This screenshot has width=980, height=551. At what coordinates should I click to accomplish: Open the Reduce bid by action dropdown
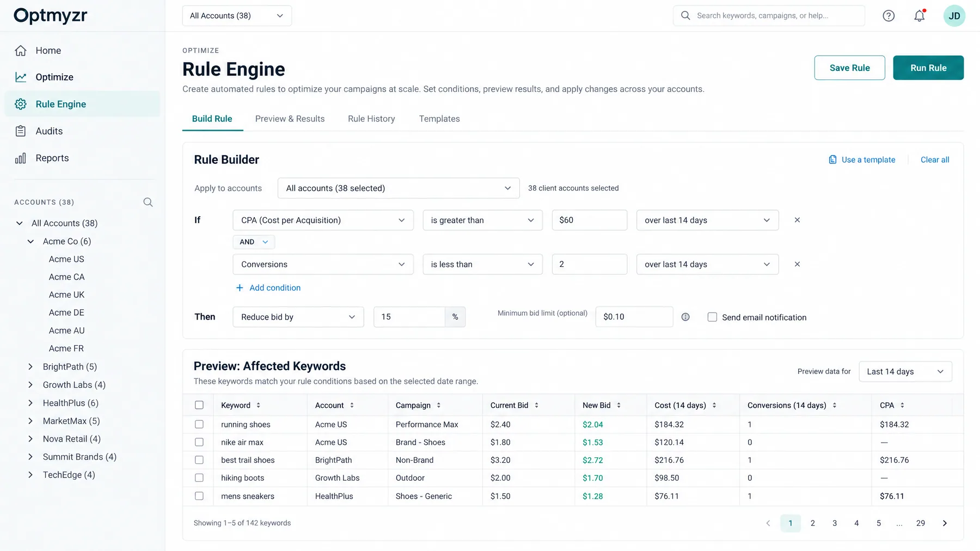(x=298, y=317)
